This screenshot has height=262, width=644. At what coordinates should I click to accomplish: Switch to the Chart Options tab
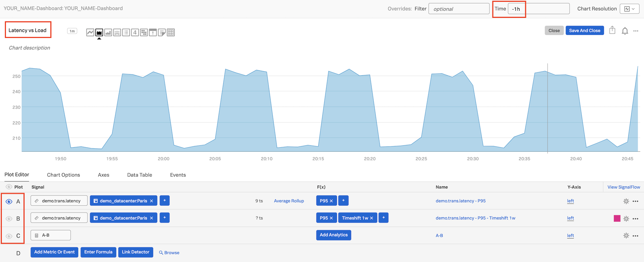click(x=63, y=175)
